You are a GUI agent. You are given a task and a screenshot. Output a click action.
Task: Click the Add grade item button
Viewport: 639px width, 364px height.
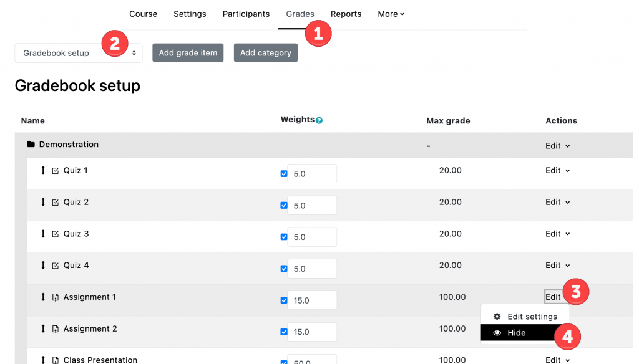tap(188, 52)
